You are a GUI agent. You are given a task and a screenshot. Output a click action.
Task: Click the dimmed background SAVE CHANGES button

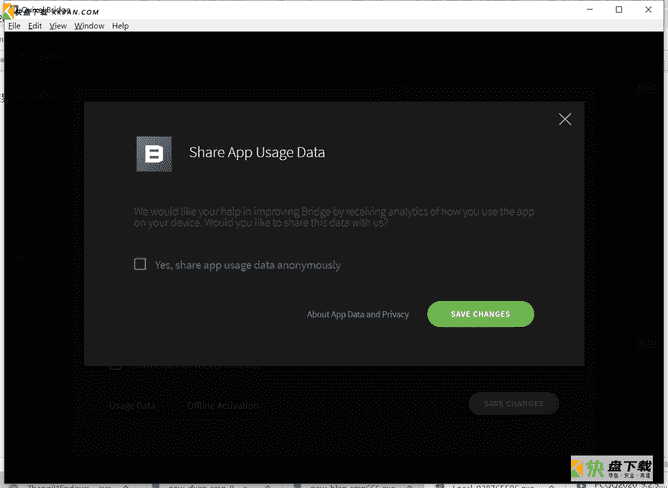pyautogui.click(x=514, y=404)
